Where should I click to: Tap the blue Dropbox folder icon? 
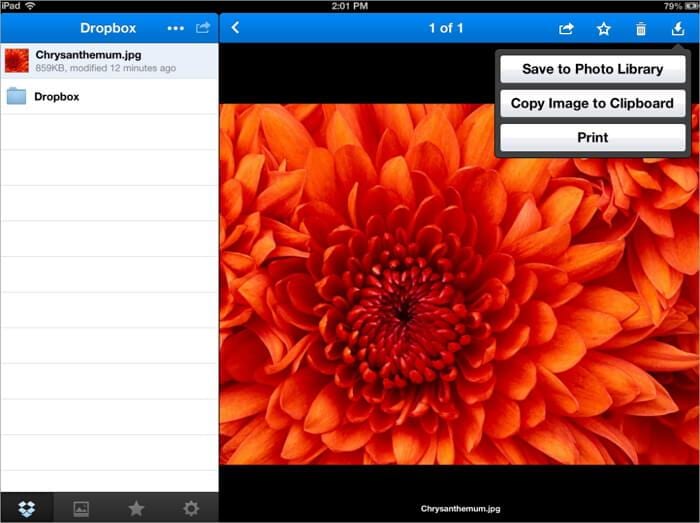point(17,96)
